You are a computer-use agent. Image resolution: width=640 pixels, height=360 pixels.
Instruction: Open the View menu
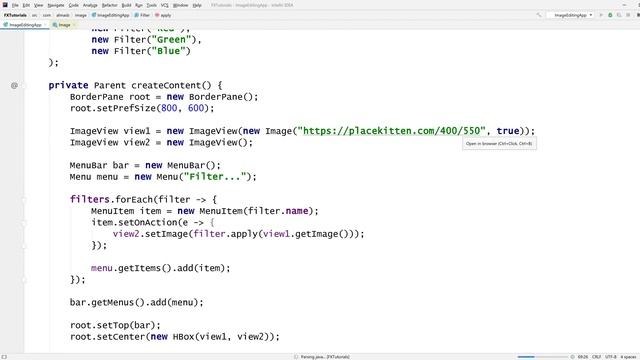coord(38,5)
